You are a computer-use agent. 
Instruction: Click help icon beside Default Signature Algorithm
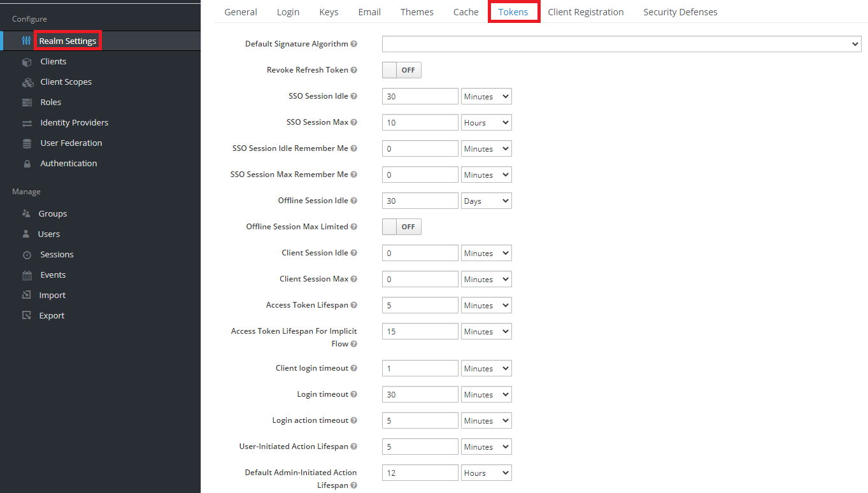coord(353,44)
